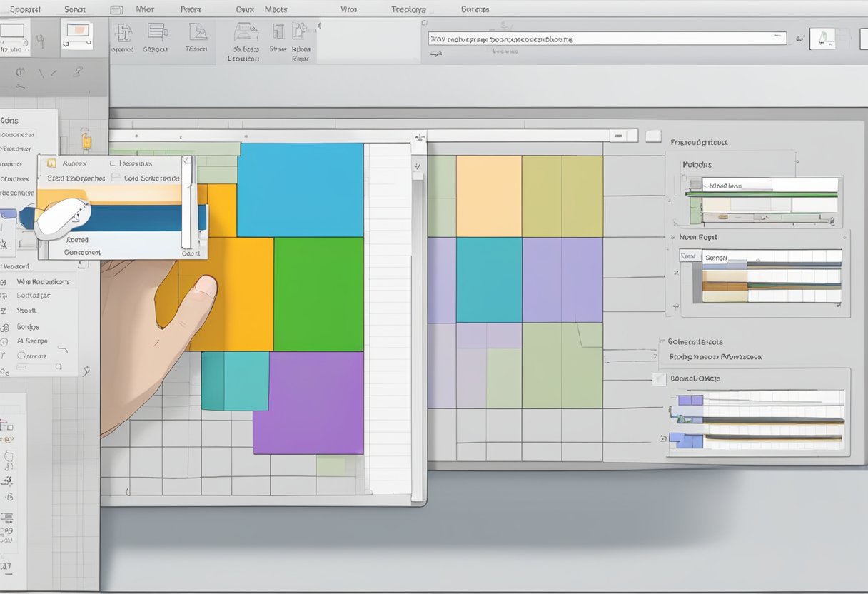
Task: Click the orange marker icon above the popup
Action: 86,141
